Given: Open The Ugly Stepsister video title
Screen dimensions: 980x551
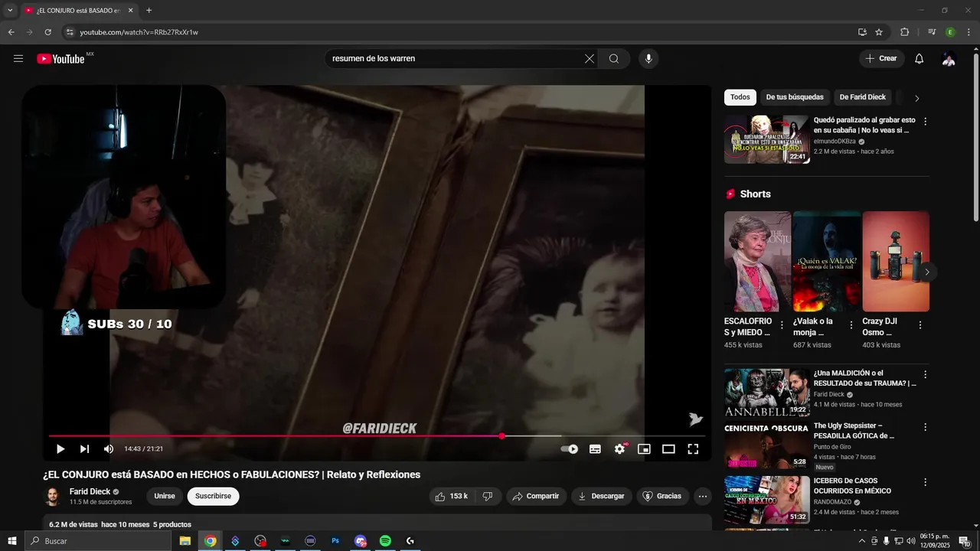Looking at the screenshot, I should (854, 431).
